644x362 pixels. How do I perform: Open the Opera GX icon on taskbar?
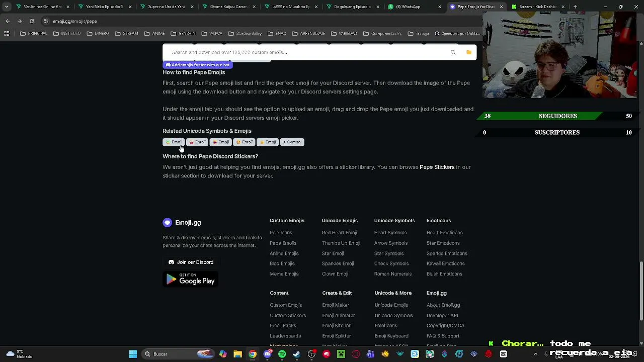356,354
